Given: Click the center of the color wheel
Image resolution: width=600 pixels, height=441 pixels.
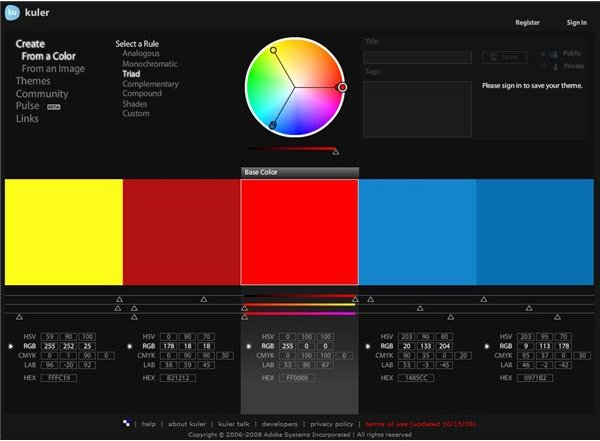Looking at the screenshot, I should [x=295, y=87].
